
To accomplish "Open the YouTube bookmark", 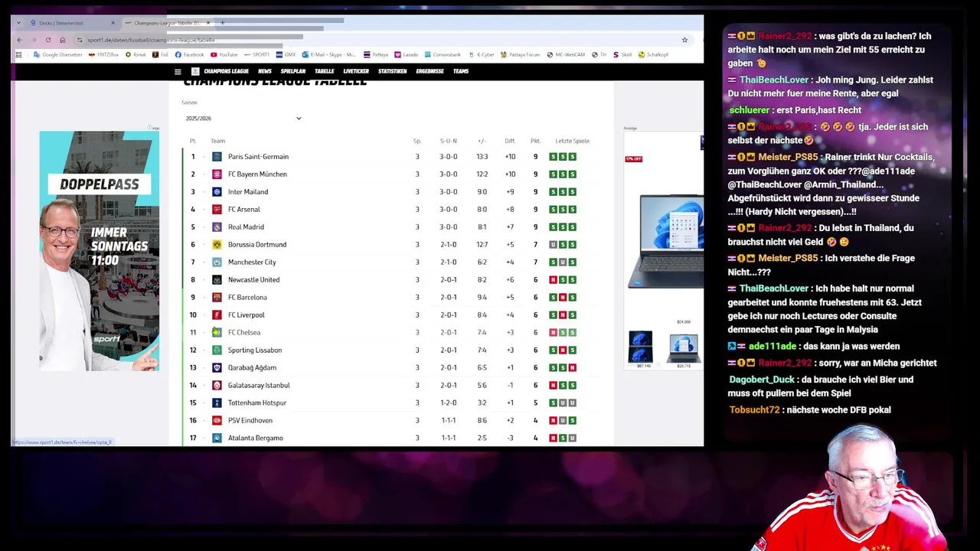I will (224, 54).
